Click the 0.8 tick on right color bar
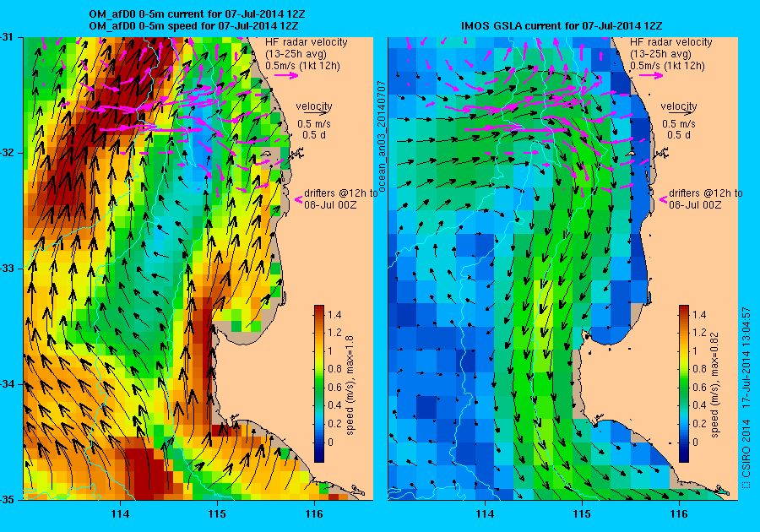The height and width of the screenshot is (532, 760). [699, 369]
